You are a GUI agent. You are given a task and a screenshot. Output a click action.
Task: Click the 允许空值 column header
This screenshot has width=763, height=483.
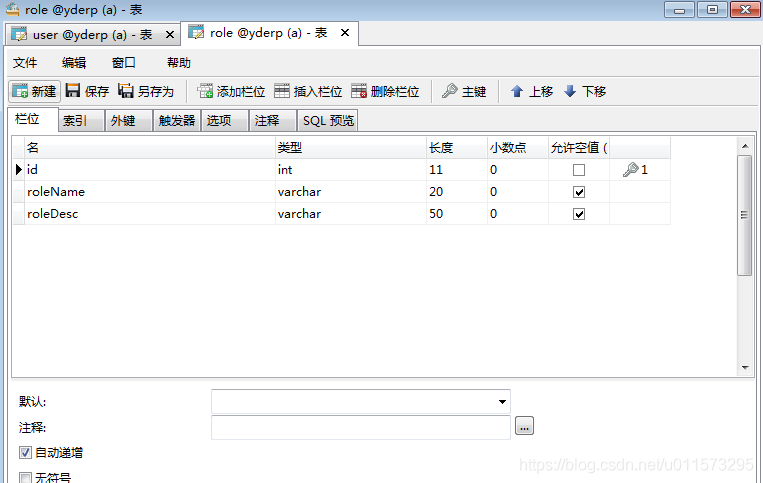tap(579, 147)
